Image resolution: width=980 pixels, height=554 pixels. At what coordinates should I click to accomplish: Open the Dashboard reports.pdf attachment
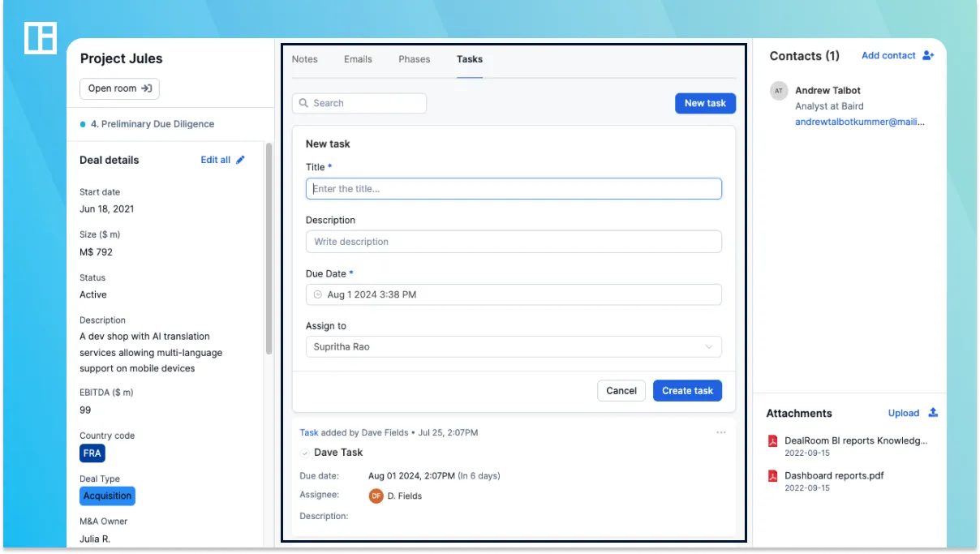pyautogui.click(x=834, y=476)
